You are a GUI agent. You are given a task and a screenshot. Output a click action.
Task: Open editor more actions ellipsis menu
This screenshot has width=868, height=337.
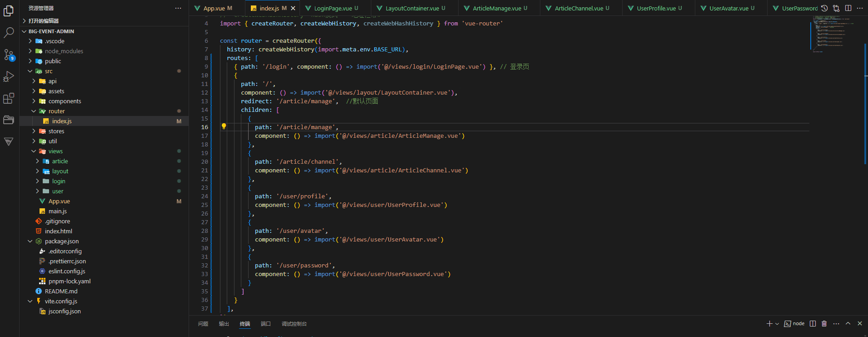coord(860,8)
